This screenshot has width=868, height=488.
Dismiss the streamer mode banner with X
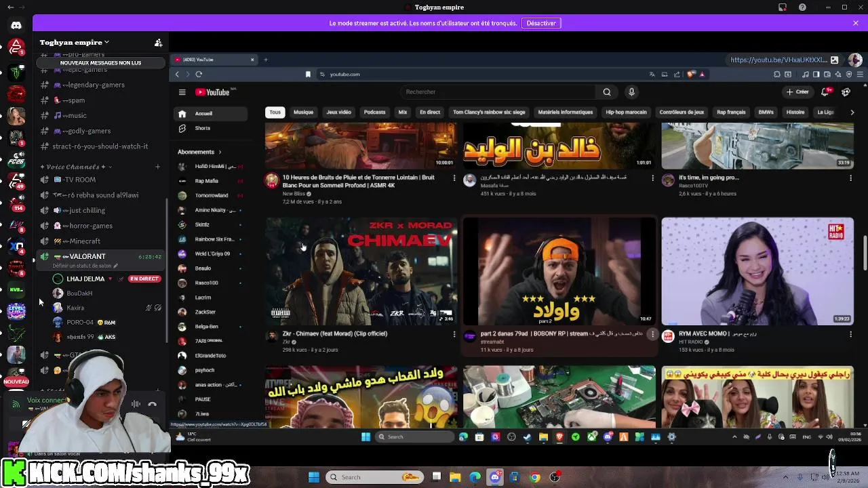(x=856, y=23)
